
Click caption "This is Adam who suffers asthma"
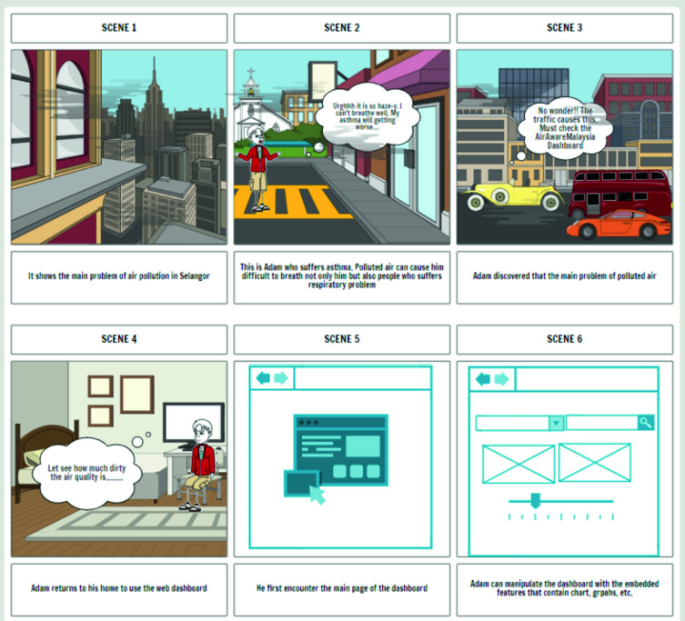tap(342, 276)
